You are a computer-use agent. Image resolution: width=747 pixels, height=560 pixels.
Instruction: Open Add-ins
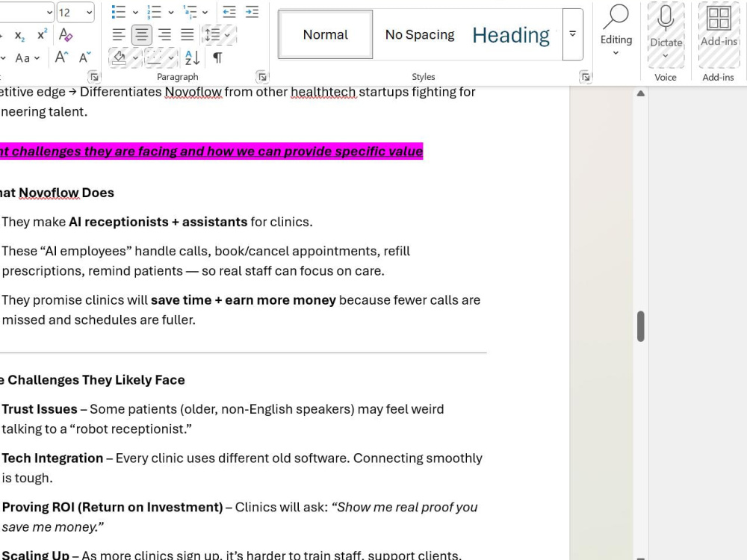[x=719, y=35]
